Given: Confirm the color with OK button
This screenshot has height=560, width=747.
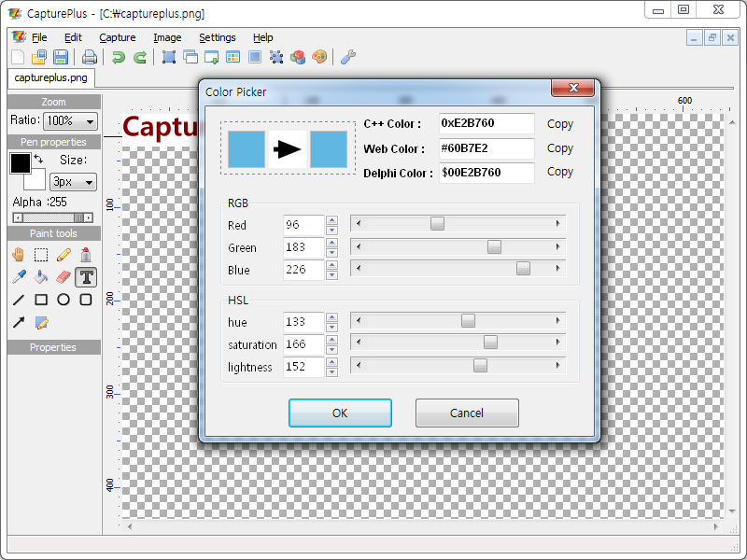Looking at the screenshot, I should [340, 413].
